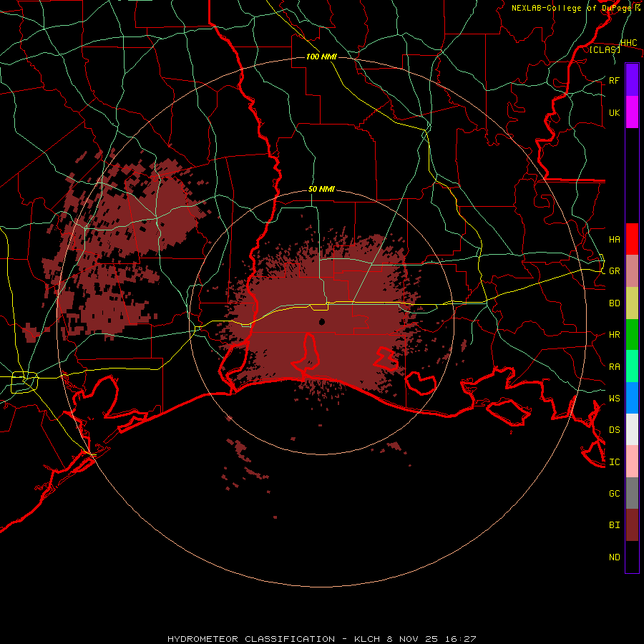644x644 pixels.
Task: Click the 'GC' legend label
Action: pos(614,494)
